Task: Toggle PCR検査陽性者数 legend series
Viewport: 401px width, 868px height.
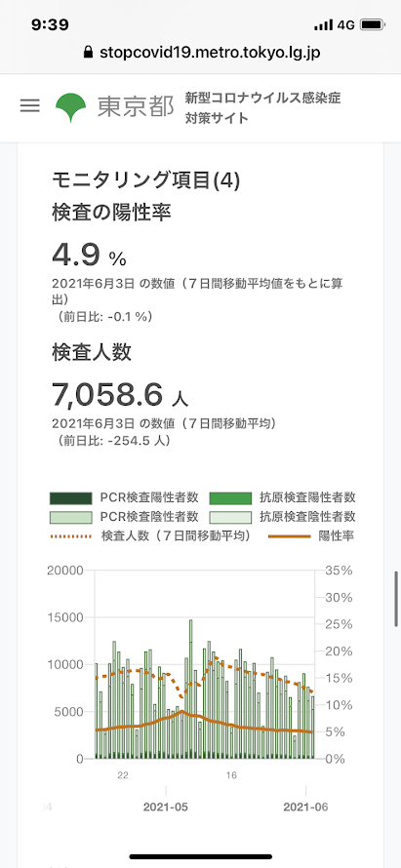Action: [x=125, y=497]
